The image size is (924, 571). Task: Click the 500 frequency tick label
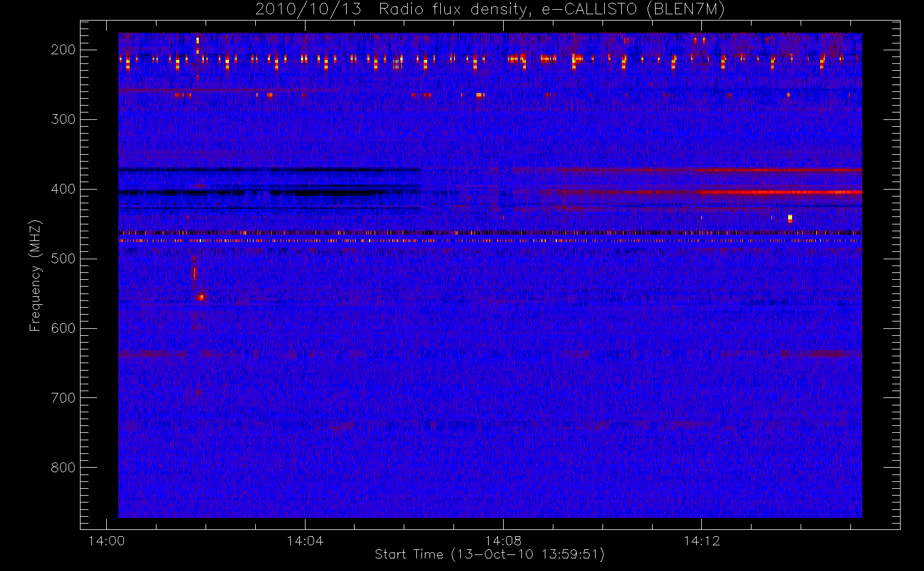63,259
